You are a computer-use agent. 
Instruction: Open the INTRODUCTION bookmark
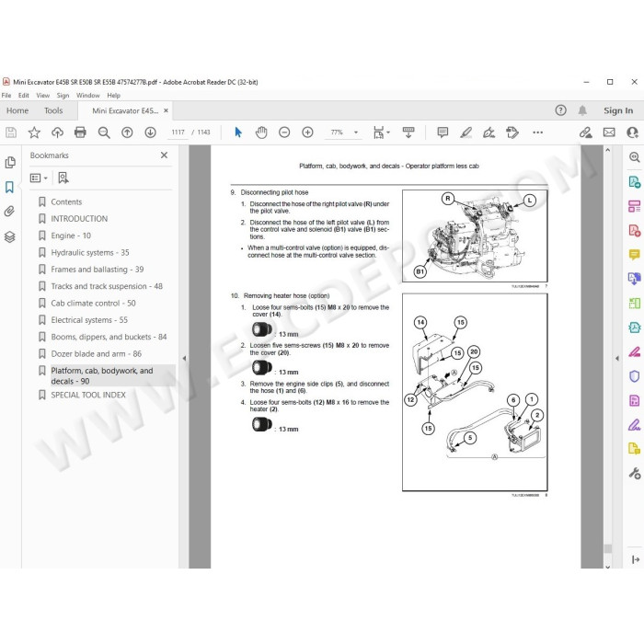click(79, 219)
